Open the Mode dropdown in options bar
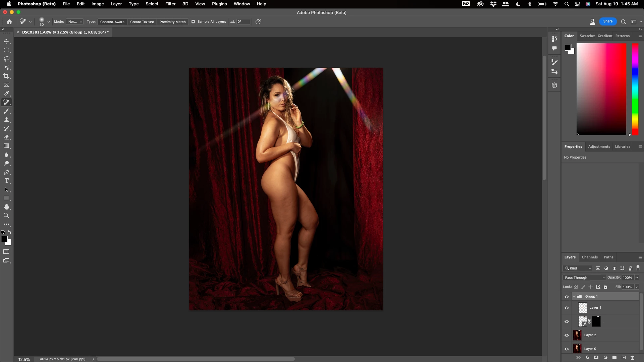The height and width of the screenshot is (362, 644). click(75, 22)
